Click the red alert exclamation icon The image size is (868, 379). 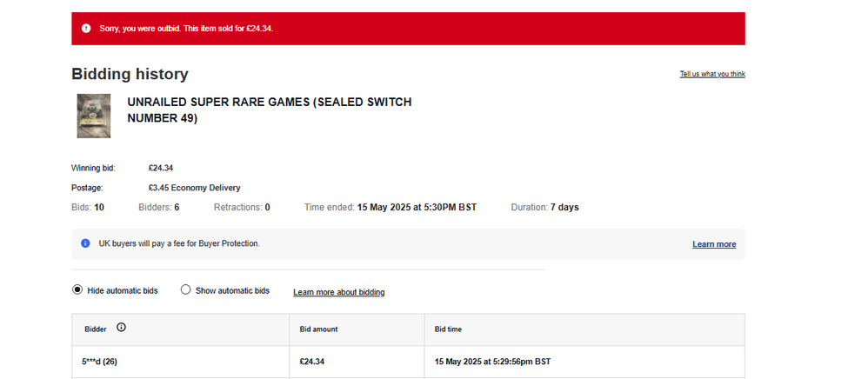[x=86, y=29]
